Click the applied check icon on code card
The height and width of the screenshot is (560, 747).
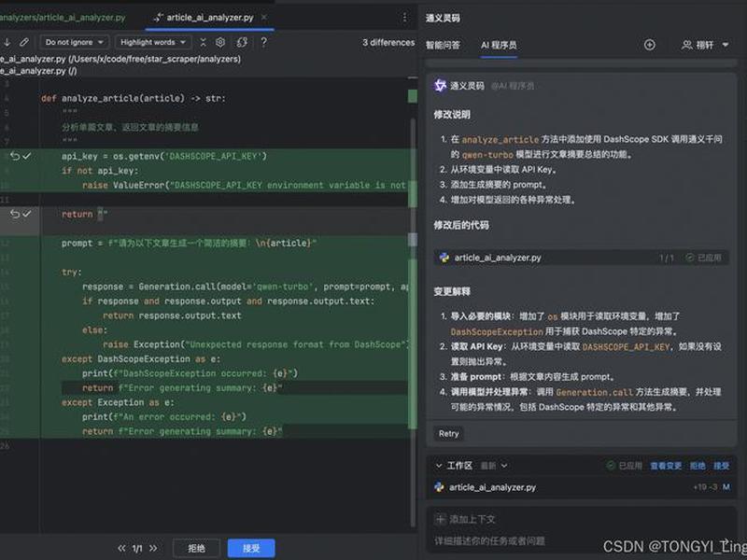coord(690,258)
